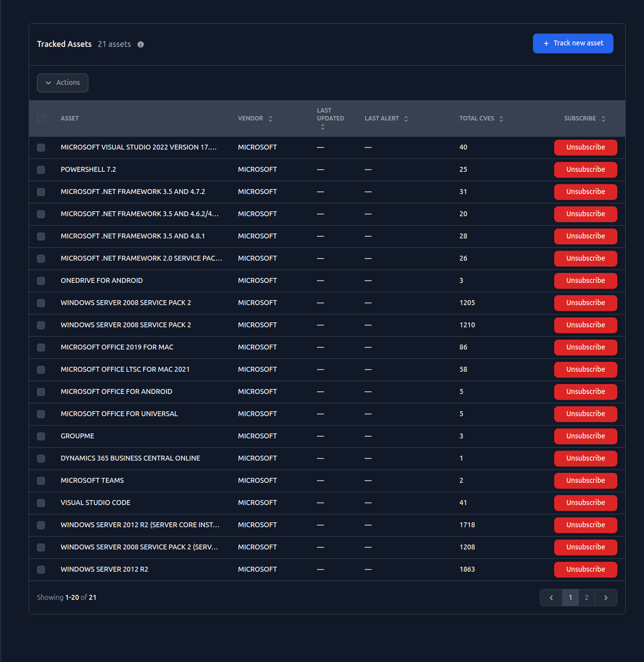
Task: Click the 1205 total CVEs value
Action: click(x=467, y=303)
